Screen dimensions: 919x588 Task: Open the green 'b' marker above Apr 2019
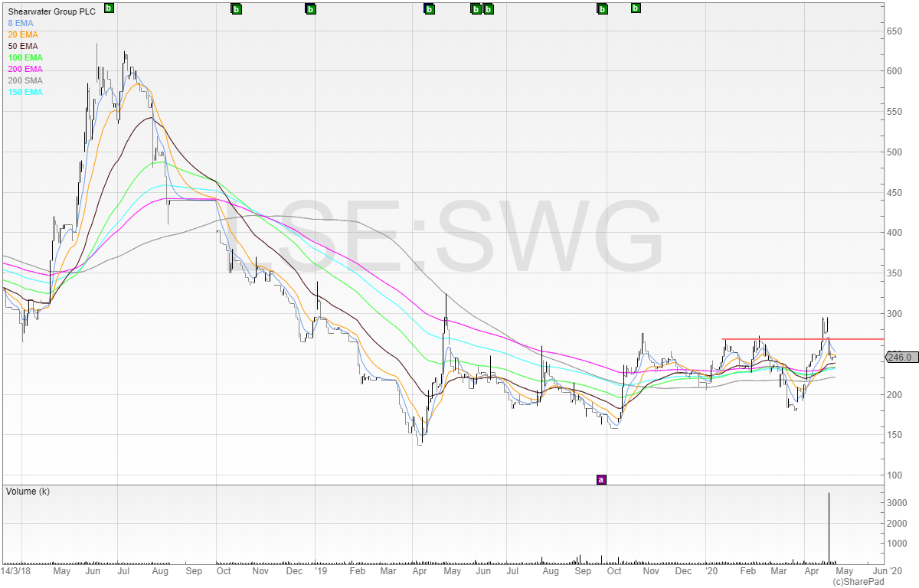pos(429,9)
